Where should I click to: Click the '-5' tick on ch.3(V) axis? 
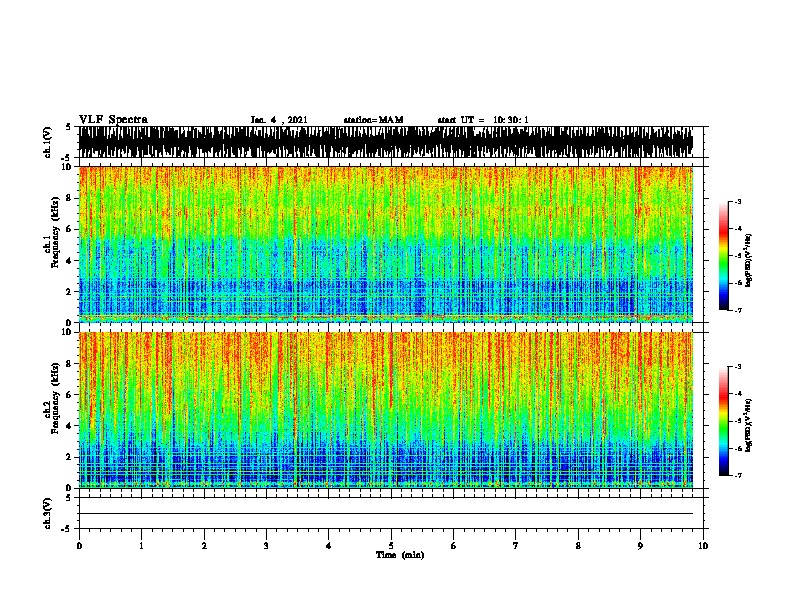point(67,529)
